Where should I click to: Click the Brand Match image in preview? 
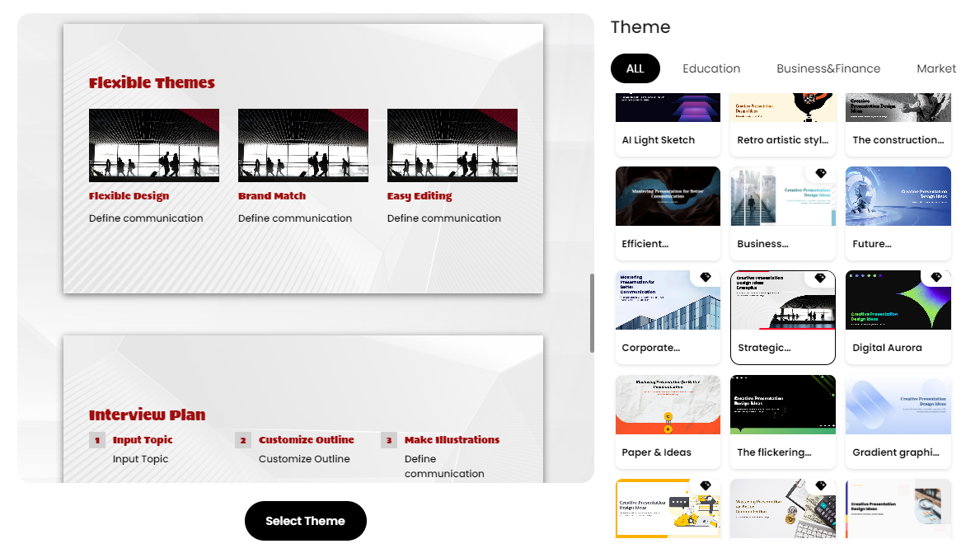(303, 146)
